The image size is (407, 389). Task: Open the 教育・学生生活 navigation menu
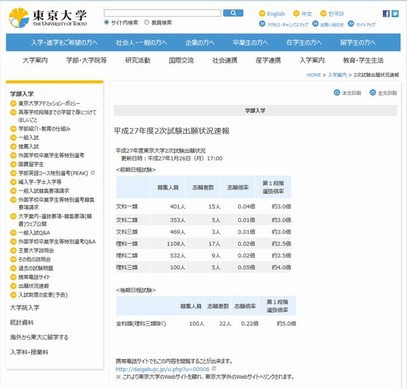(363, 60)
